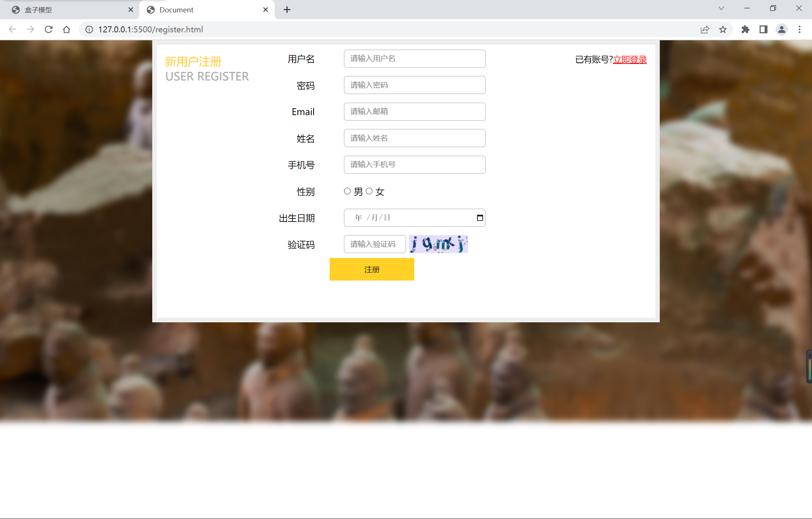Select the 男 gender radio button
Screen dimensions: 812x519
pyautogui.click(x=347, y=191)
